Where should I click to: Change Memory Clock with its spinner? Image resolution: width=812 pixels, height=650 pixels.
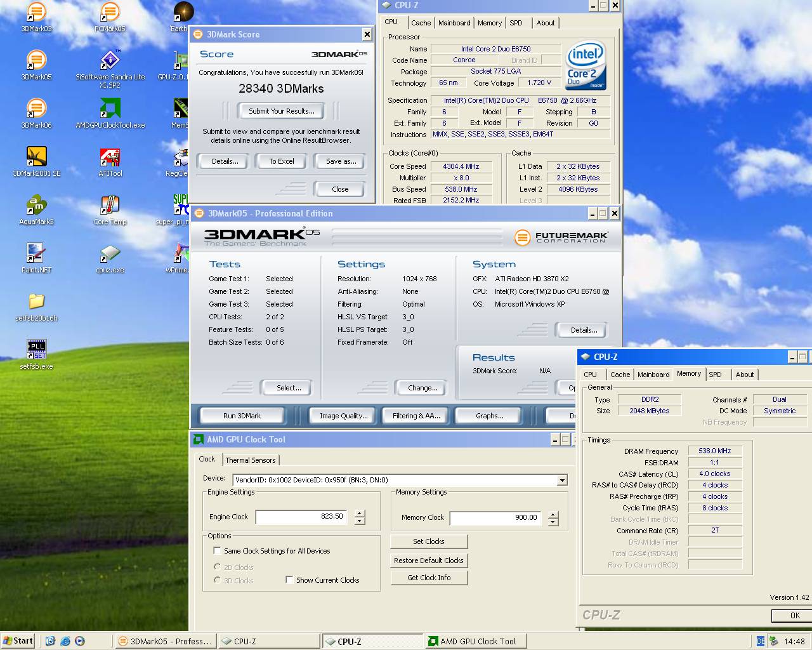pos(553,519)
